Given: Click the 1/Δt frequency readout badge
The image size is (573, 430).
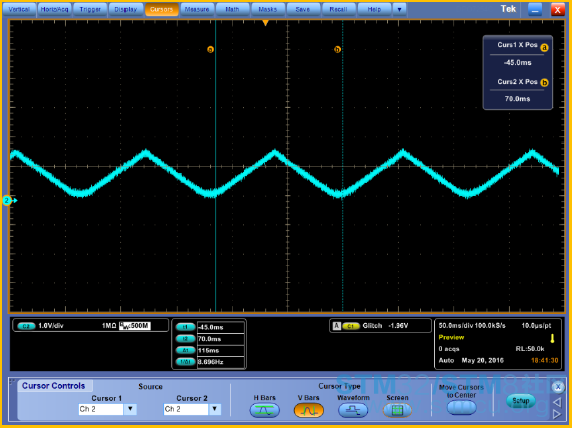Looking at the screenshot, I should 185,362.
